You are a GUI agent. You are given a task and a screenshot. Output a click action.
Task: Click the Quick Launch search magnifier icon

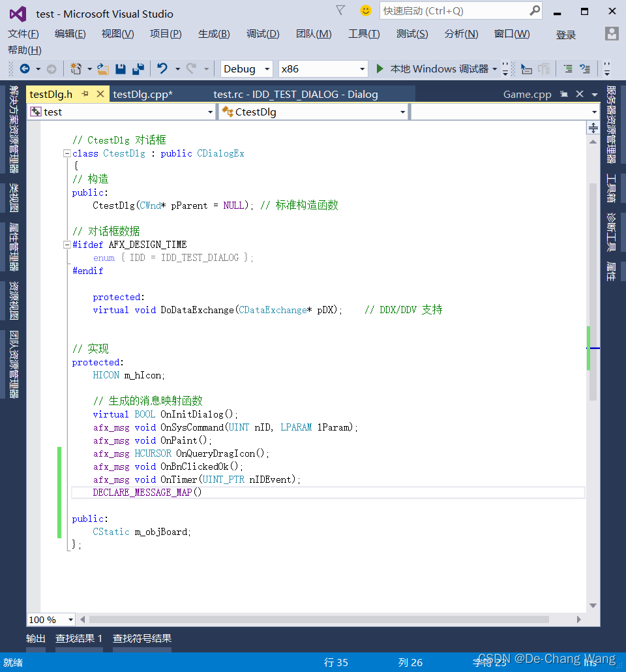click(x=534, y=10)
